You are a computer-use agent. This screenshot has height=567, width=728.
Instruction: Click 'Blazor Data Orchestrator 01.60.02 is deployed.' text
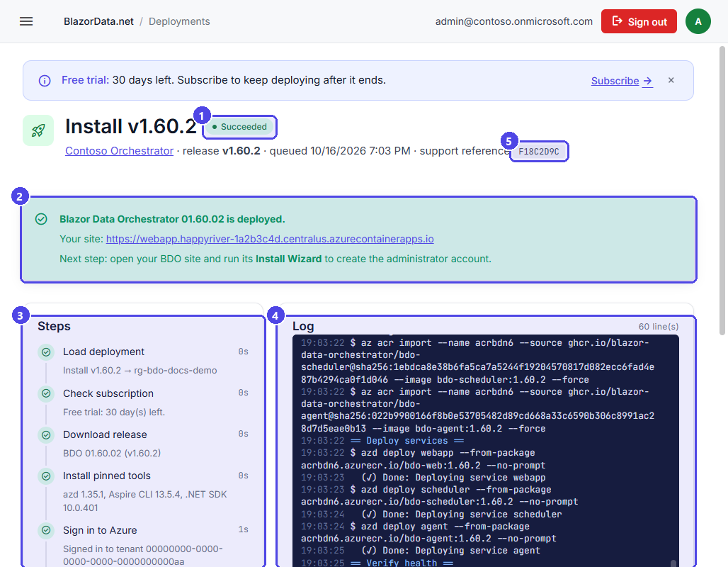(x=172, y=219)
